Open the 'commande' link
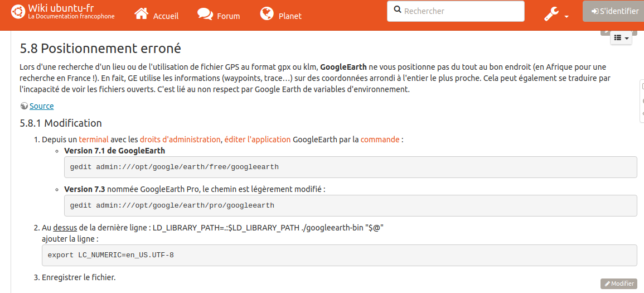The height and width of the screenshot is (293, 644). pos(380,140)
